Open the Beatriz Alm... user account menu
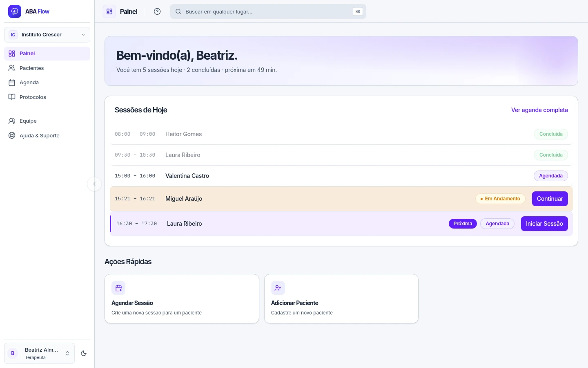Image resolution: width=588 pixels, height=368 pixels. point(39,353)
